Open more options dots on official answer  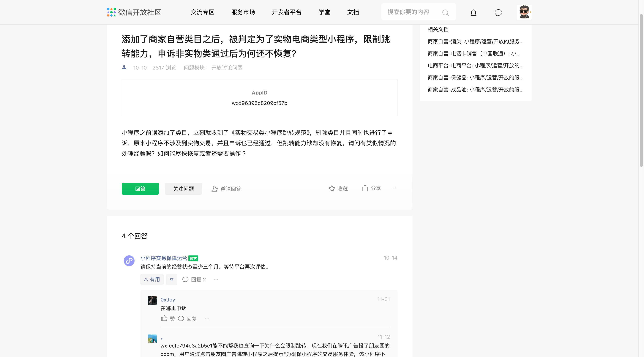pyautogui.click(x=216, y=279)
